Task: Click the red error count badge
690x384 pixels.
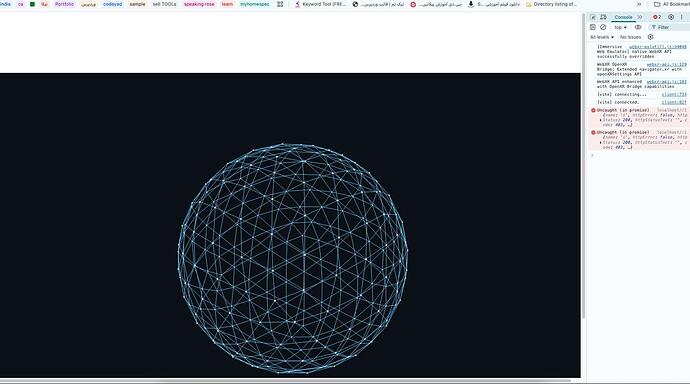Action: click(657, 17)
